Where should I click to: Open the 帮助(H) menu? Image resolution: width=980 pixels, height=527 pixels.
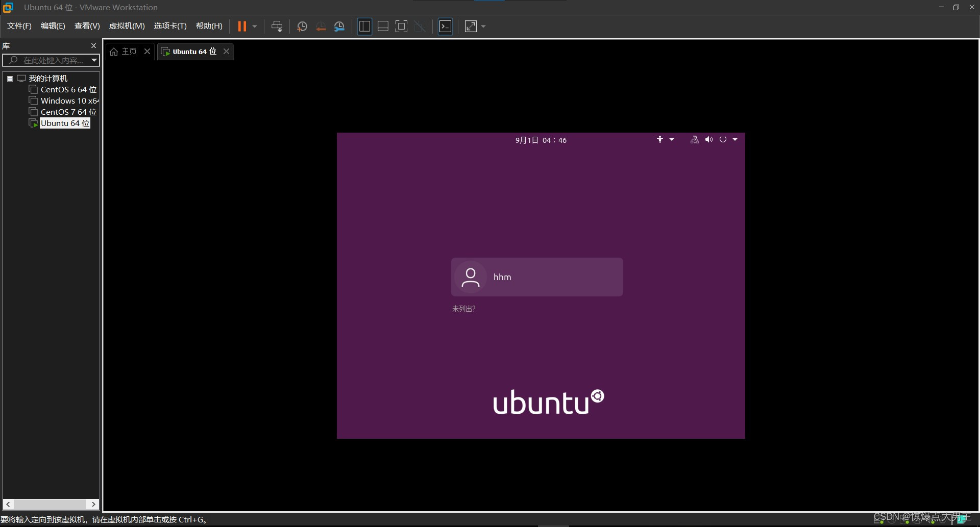point(209,26)
